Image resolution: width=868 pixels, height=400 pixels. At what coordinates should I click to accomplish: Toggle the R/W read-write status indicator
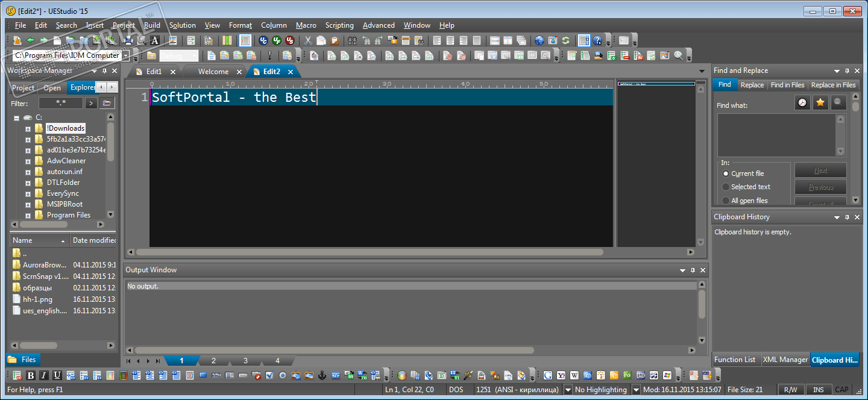point(790,390)
